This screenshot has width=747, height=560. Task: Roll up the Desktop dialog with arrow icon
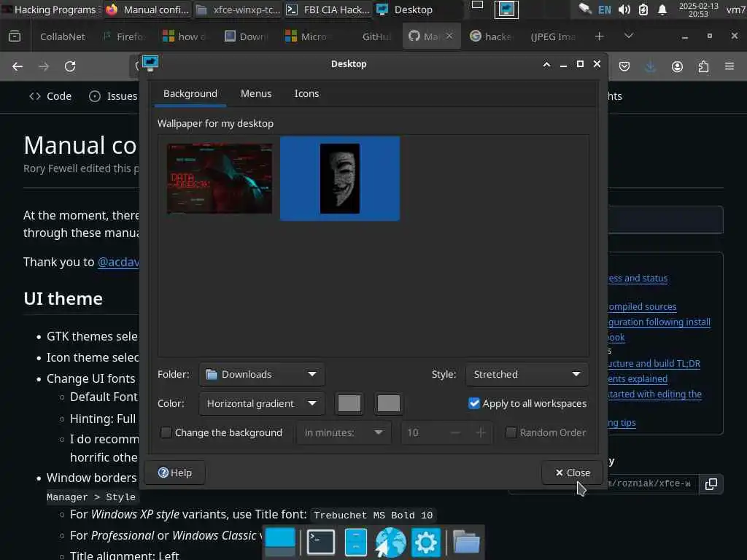coord(546,64)
